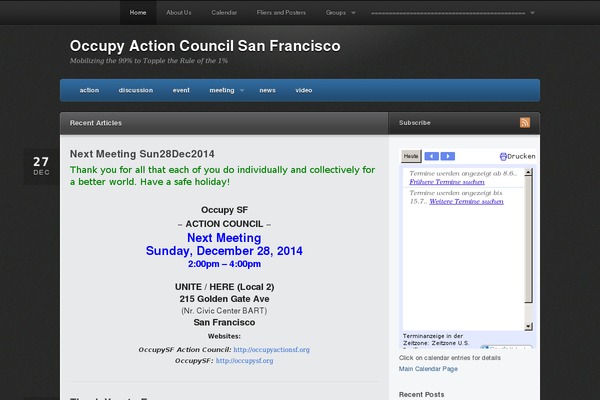Click the 2:00pm – 4:00pm time text
Screen dimensions: 600x400
224,264
